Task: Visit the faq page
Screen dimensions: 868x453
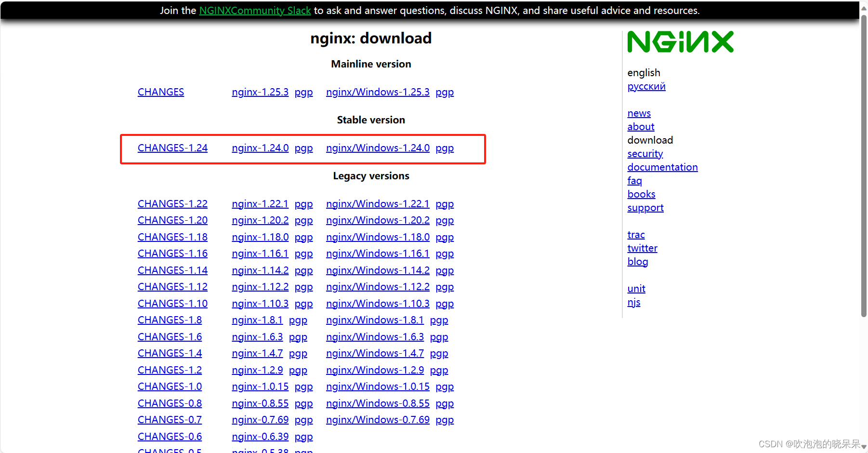Action: 634,180
